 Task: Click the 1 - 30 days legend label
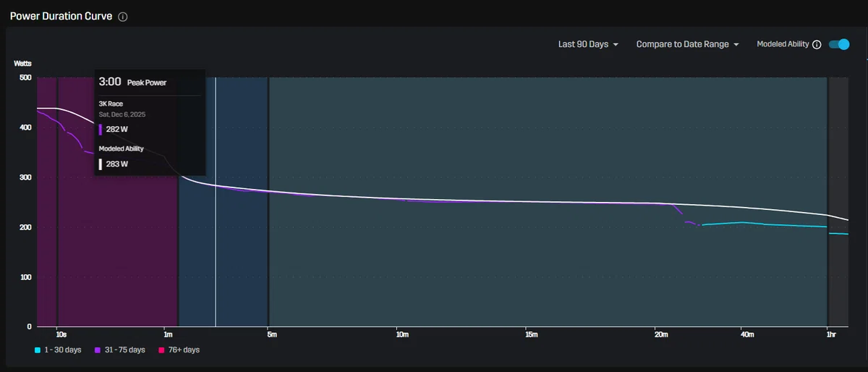63,350
